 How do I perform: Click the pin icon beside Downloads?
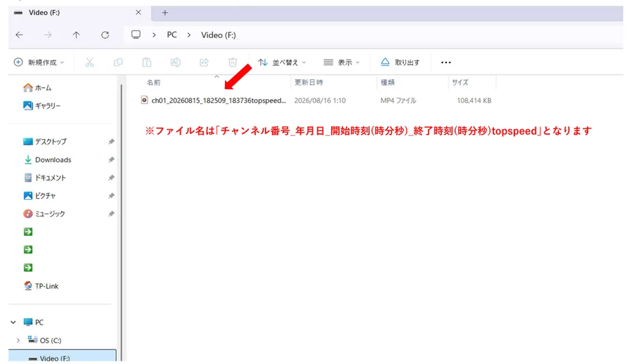pyautogui.click(x=111, y=160)
